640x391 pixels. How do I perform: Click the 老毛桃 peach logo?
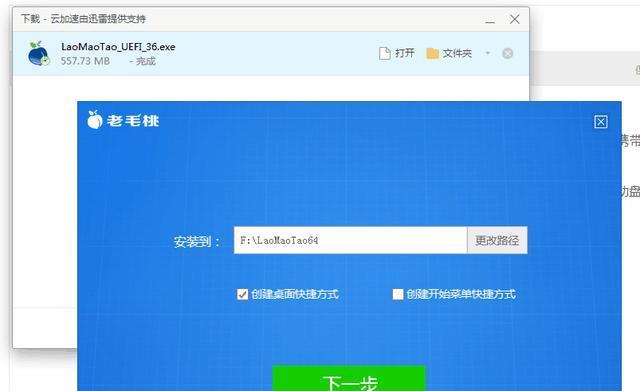[95, 120]
